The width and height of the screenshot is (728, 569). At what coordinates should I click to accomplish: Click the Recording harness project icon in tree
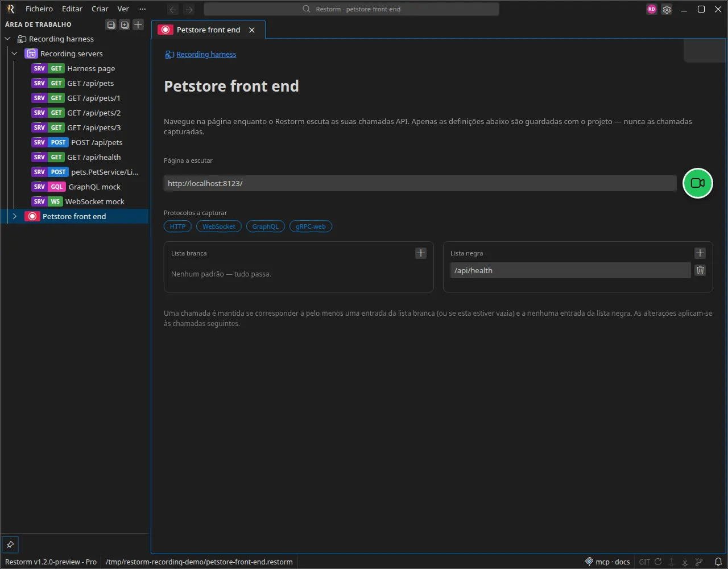(22, 39)
